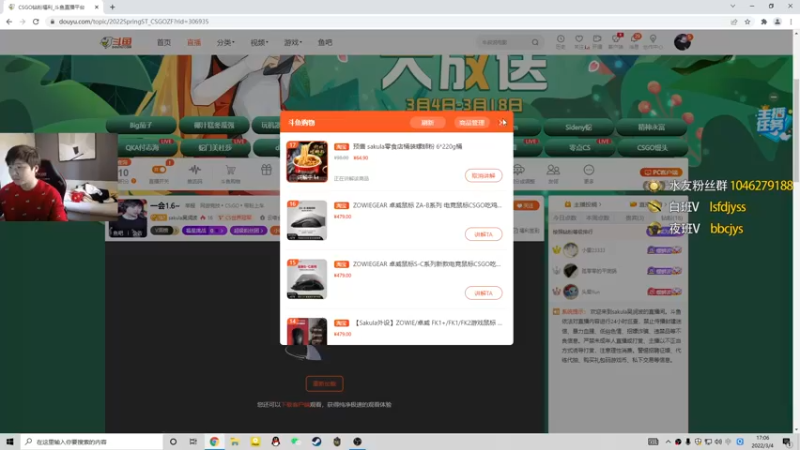The width and height of the screenshot is (800, 450).
Task: Open the creator center lightbulb icon
Action: (x=653, y=41)
